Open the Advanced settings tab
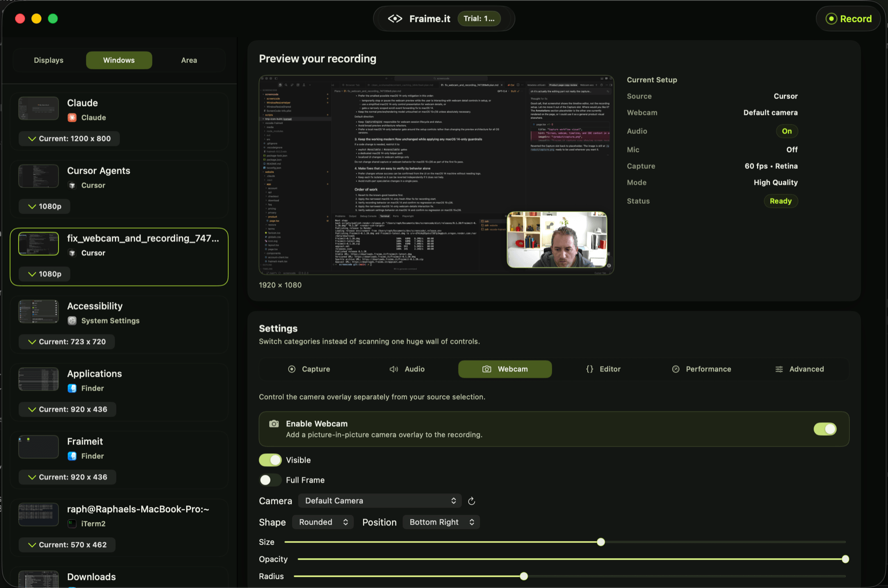Image resolution: width=888 pixels, height=588 pixels. point(799,369)
